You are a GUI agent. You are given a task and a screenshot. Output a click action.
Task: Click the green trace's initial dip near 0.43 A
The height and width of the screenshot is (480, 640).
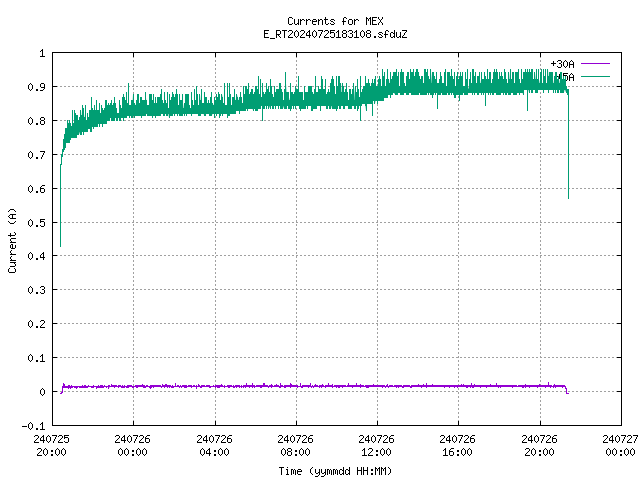[x=60, y=244]
